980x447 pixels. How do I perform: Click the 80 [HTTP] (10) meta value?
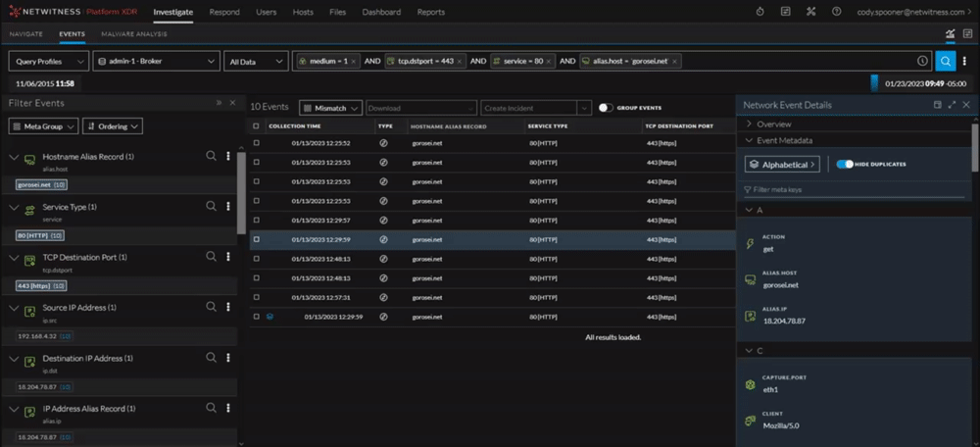pos(40,235)
